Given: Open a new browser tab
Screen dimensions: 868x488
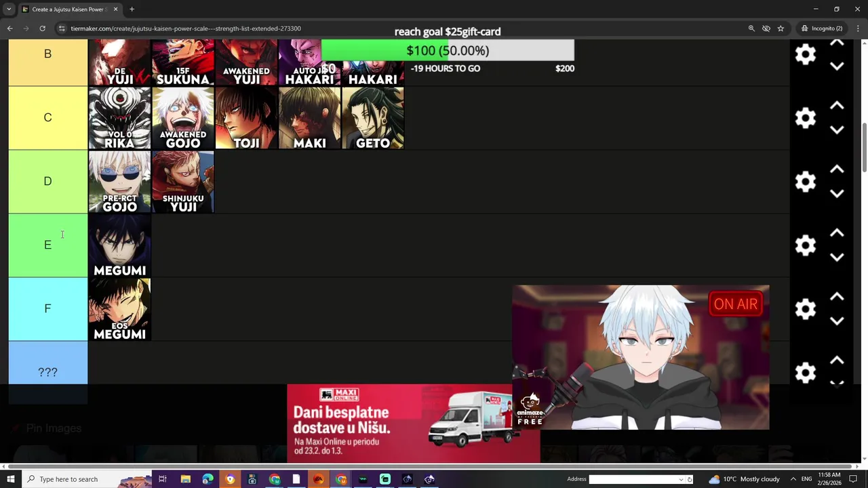Looking at the screenshot, I should 132,9.
